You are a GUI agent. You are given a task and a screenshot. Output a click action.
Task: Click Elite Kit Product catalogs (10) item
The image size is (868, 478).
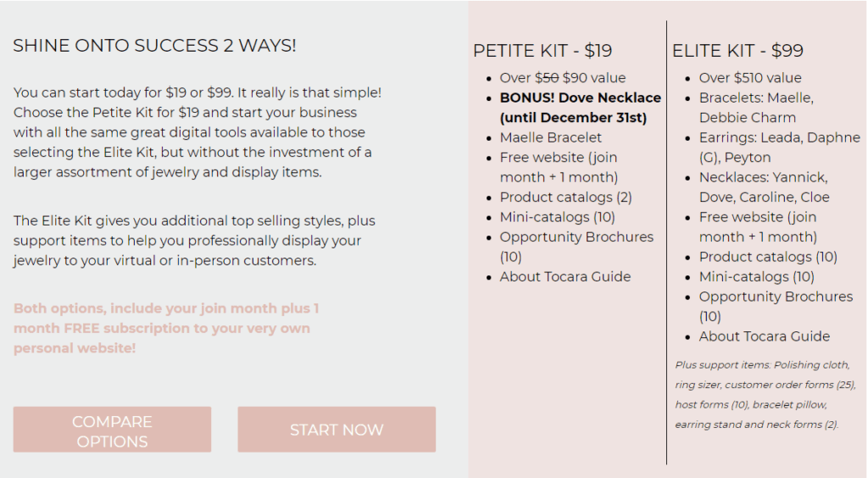[x=768, y=257]
